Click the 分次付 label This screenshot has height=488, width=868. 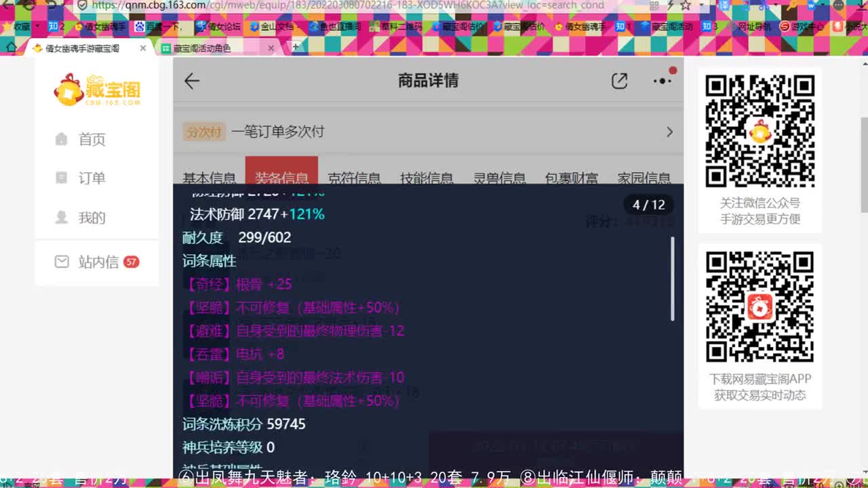click(x=204, y=132)
